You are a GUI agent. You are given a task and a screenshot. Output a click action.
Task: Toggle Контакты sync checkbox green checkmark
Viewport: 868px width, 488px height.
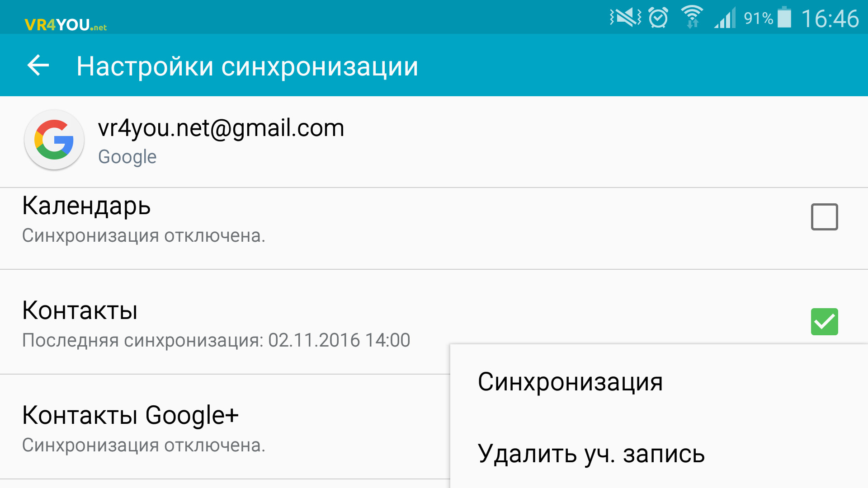(824, 322)
